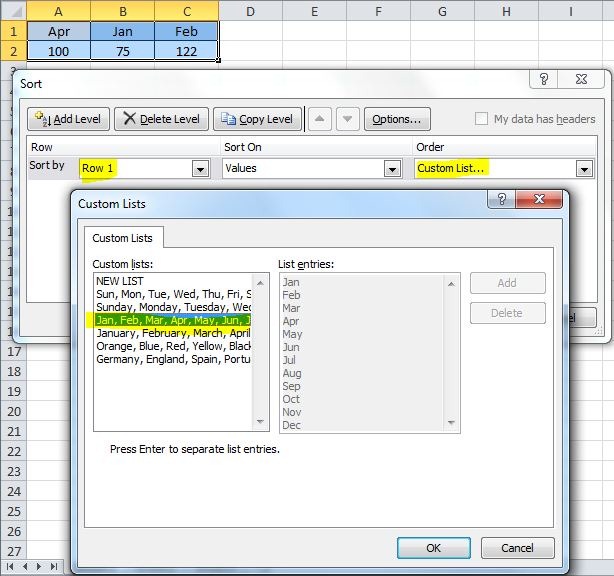Click the Dec entry in List entries

pos(292,425)
